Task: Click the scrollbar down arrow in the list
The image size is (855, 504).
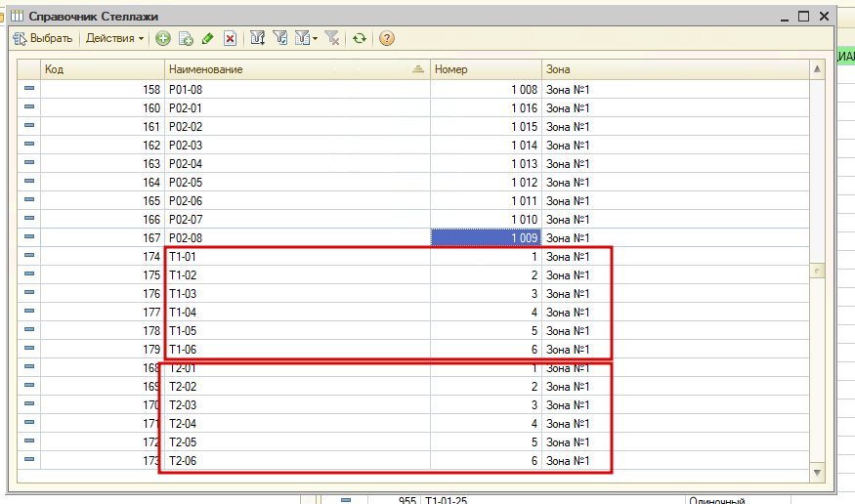Action: pyautogui.click(x=817, y=473)
